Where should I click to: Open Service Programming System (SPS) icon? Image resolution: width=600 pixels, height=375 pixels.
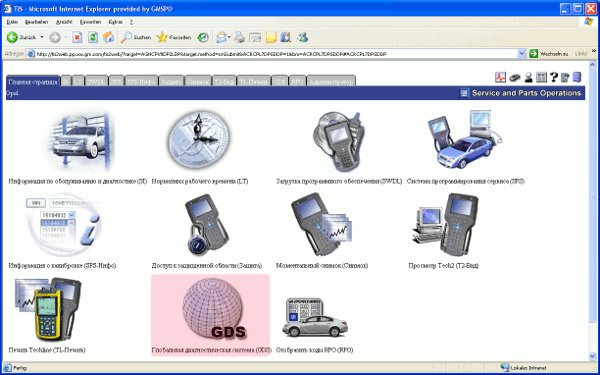tap(465, 140)
